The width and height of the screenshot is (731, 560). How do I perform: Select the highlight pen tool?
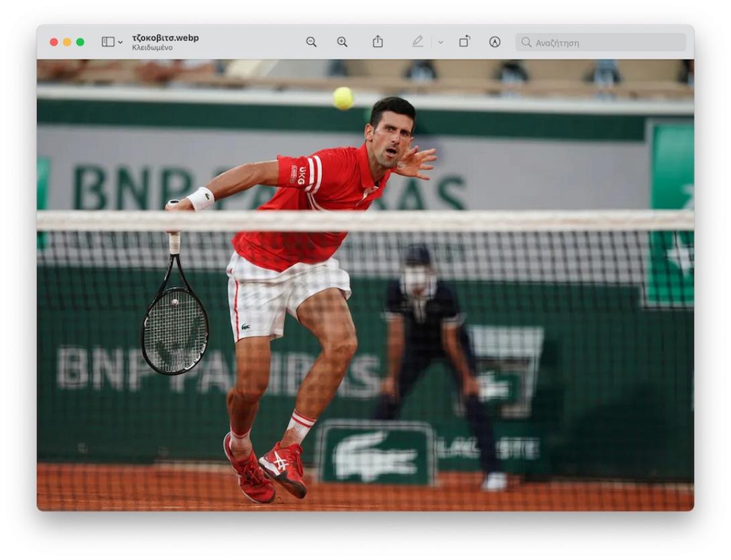[418, 42]
